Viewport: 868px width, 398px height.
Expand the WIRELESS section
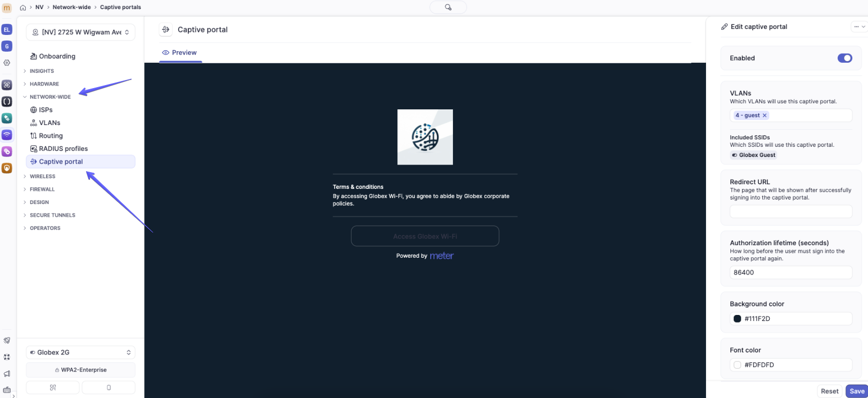42,176
